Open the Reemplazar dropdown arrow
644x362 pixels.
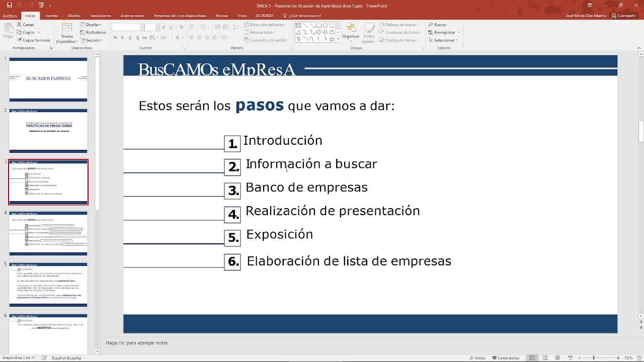coord(459,32)
